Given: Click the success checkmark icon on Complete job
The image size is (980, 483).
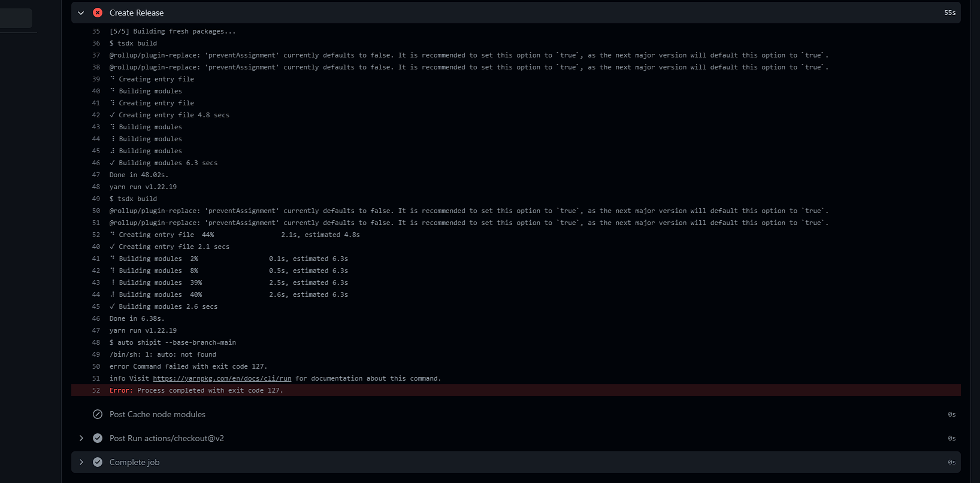Looking at the screenshot, I should click(98, 462).
